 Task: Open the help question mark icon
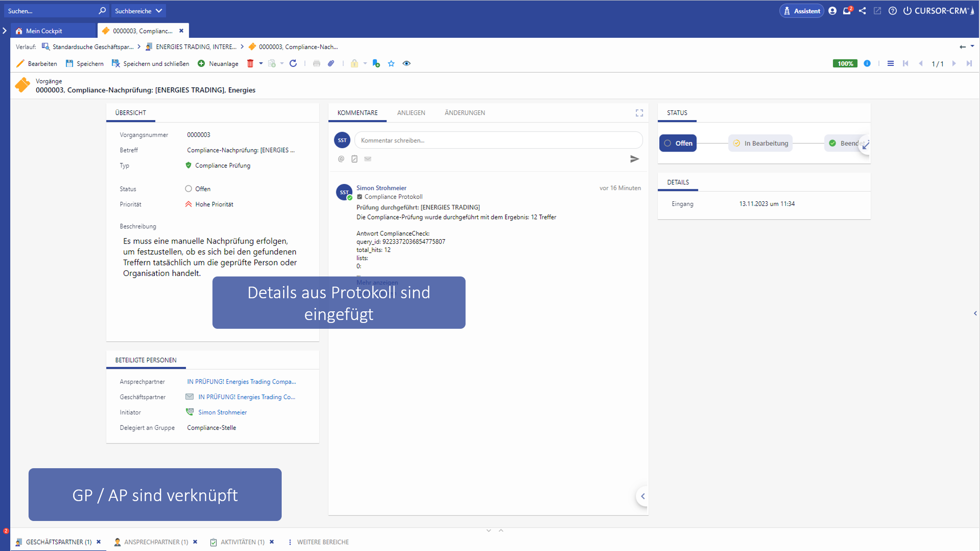pyautogui.click(x=892, y=11)
